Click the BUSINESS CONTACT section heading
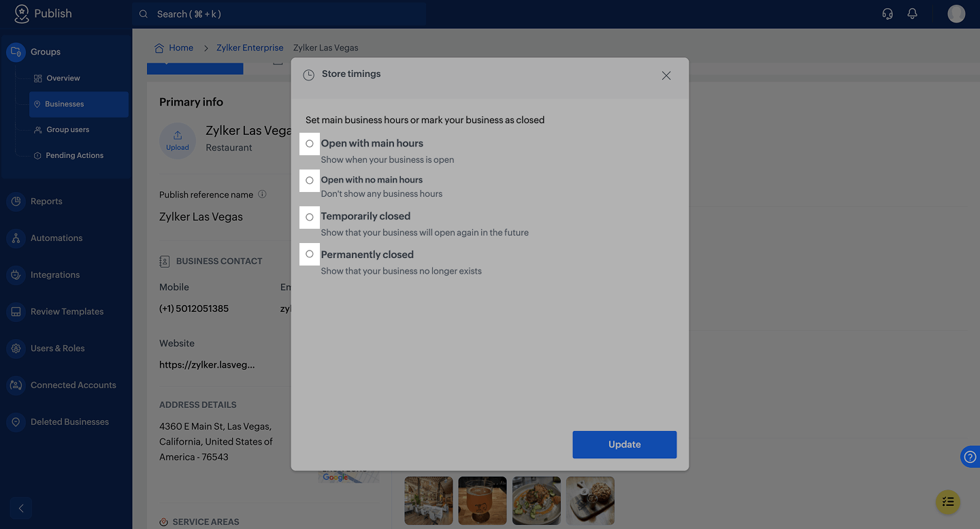 [219, 261]
